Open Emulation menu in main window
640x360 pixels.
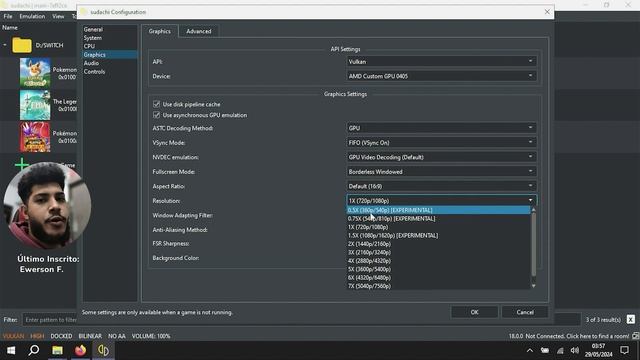[x=32, y=16]
